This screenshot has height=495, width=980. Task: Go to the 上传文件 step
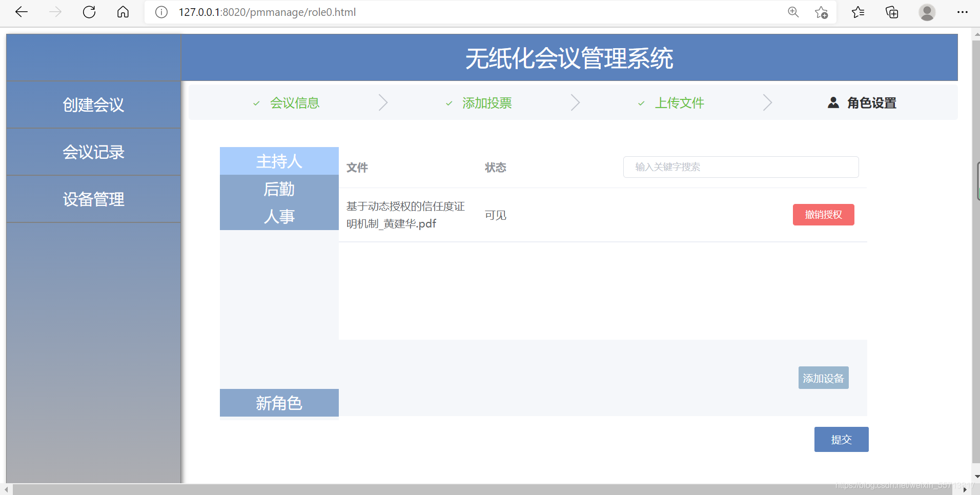(680, 103)
